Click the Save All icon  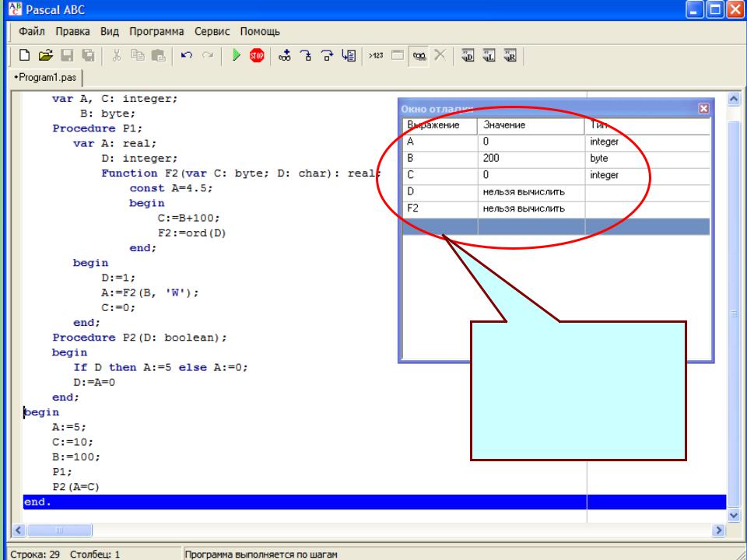[x=88, y=56]
